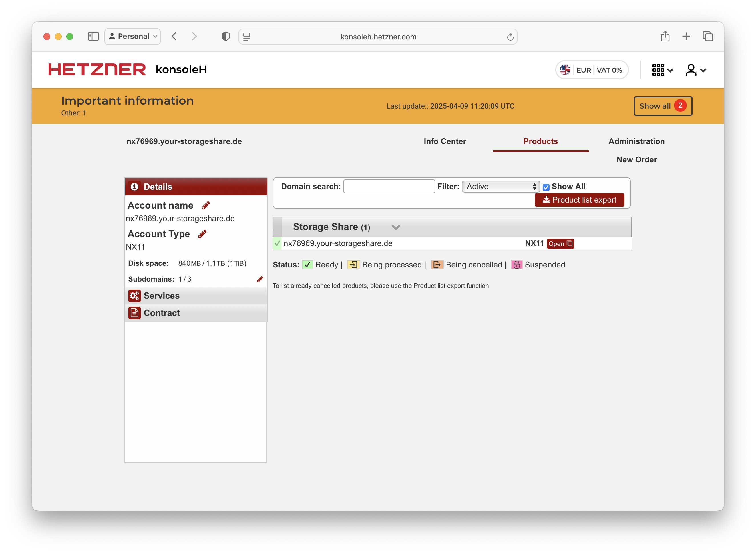Image resolution: width=756 pixels, height=553 pixels.
Task: Open the Administration tab
Action: tap(636, 141)
